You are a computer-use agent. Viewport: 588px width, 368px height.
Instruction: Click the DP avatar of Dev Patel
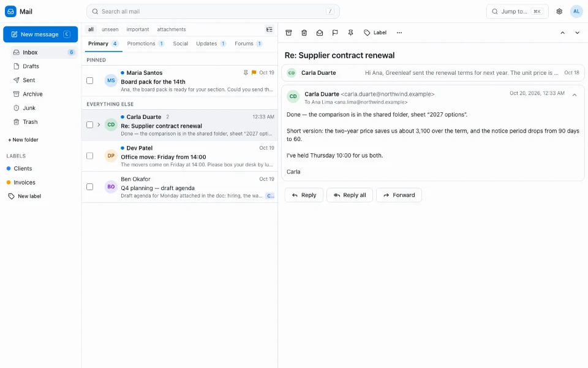[x=111, y=155]
